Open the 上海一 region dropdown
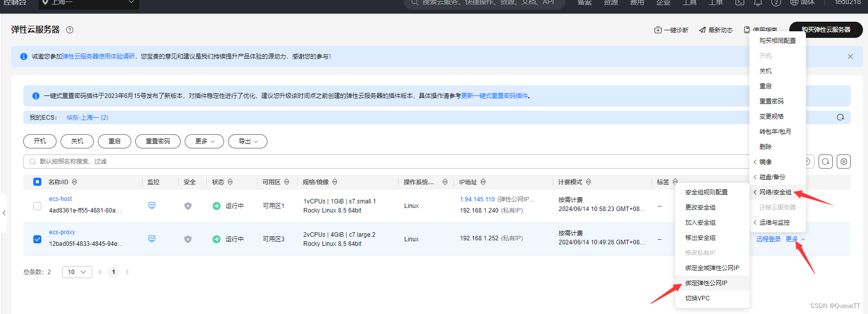Screen dimensions: 868x314 [x=89, y=3]
